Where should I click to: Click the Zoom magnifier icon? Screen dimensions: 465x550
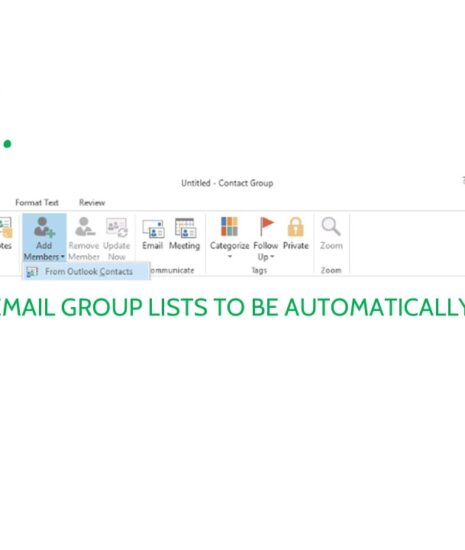pyautogui.click(x=331, y=227)
